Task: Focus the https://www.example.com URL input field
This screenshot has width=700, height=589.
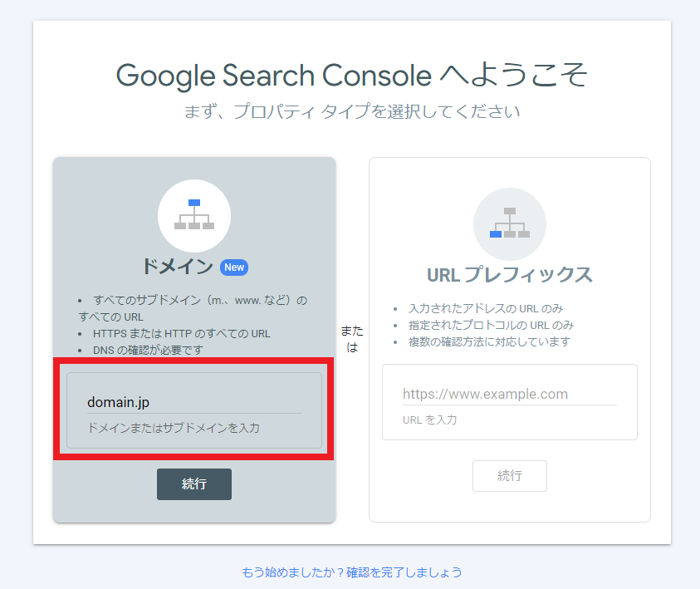Action: click(509, 395)
